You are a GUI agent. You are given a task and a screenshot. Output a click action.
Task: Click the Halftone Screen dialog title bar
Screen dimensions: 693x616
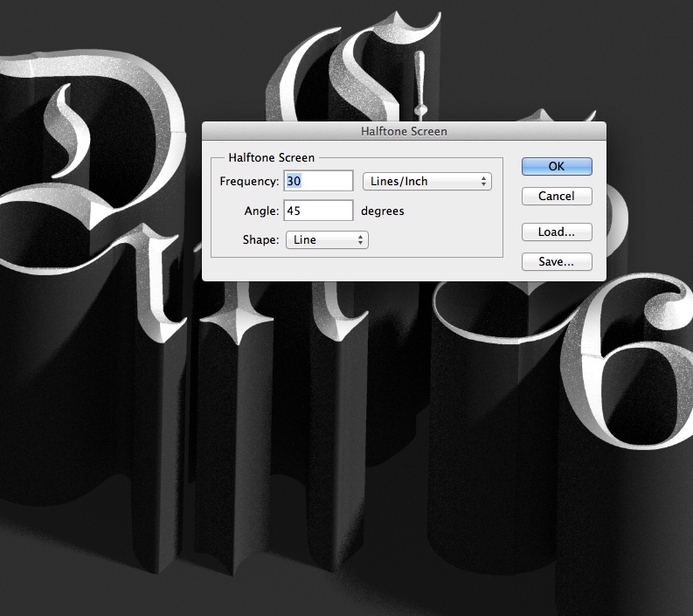point(404,132)
